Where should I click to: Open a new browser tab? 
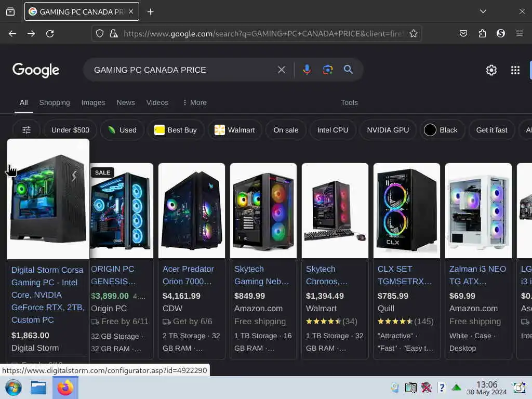pyautogui.click(x=150, y=12)
